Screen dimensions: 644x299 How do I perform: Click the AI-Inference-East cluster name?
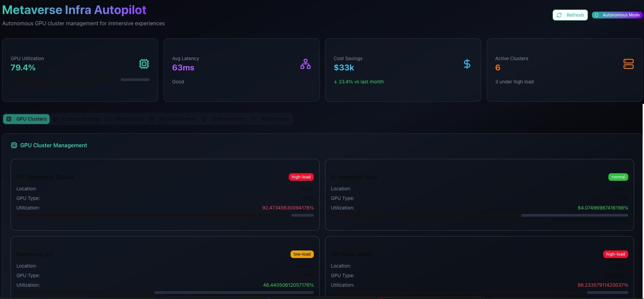354,177
